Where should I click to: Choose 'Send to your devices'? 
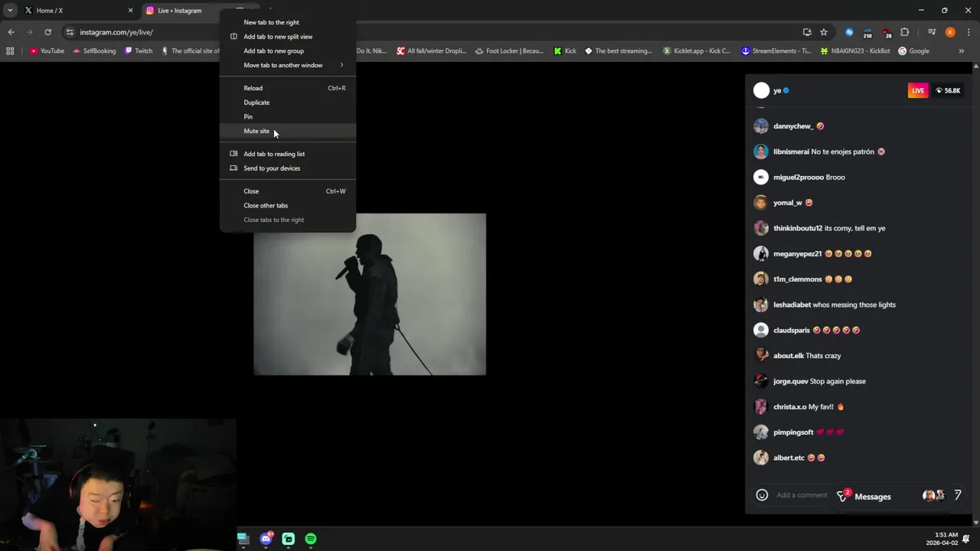coord(288,168)
